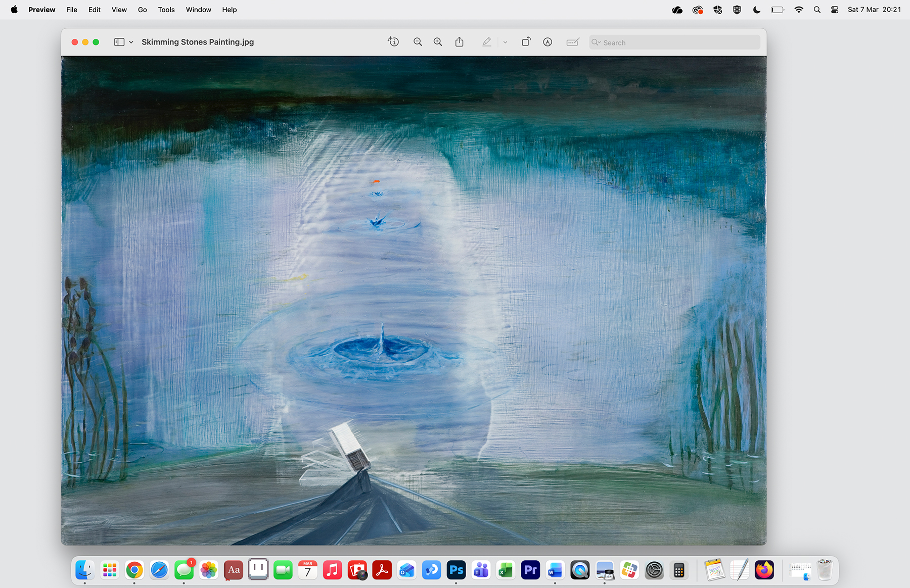Expand the sidebar view options chevron
Screen dimensions: 910x588
131,42
